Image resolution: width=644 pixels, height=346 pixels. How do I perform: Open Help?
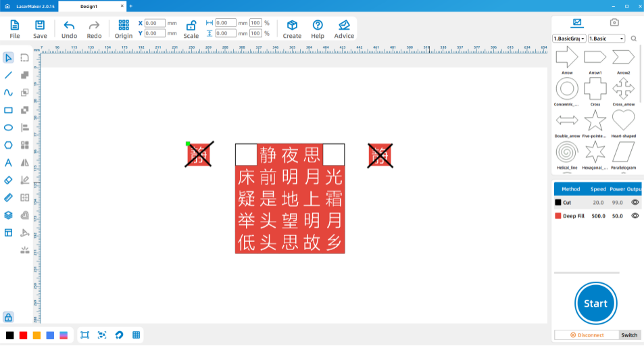click(318, 29)
